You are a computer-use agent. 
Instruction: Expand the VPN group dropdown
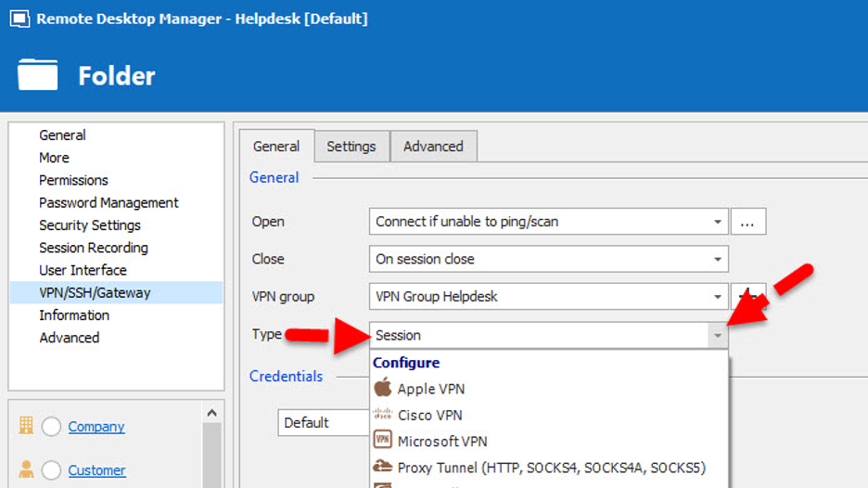pos(718,297)
